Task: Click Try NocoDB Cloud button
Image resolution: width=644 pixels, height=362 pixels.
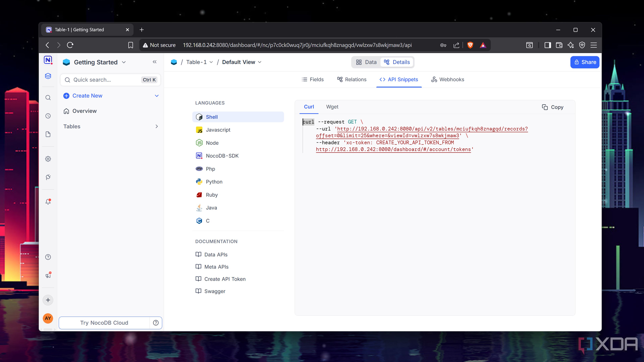Action: pos(104,323)
